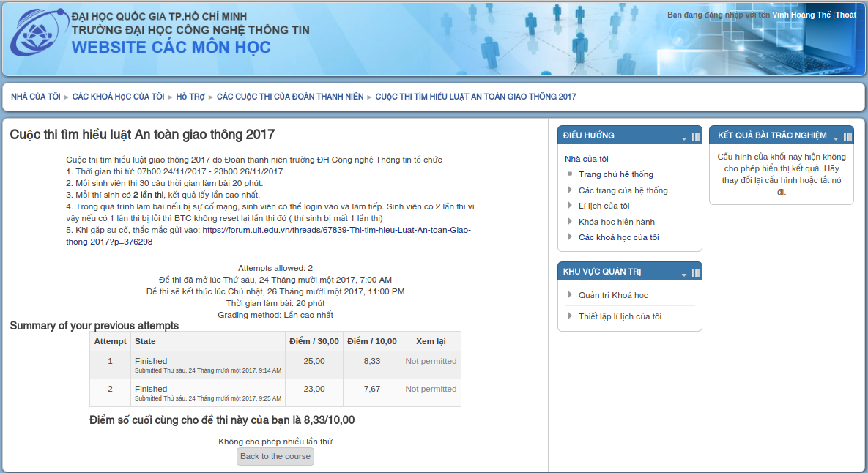Expand the Khóa học hiện hành tree item
This screenshot has height=473, width=868.
tap(571, 222)
